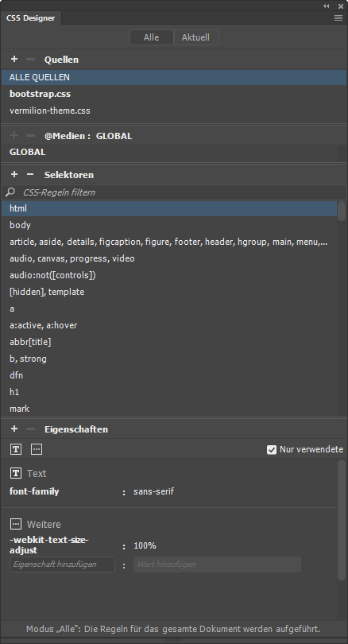Collapse the panel with the double-arrow icon
This screenshot has width=348, height=644.
327,6
